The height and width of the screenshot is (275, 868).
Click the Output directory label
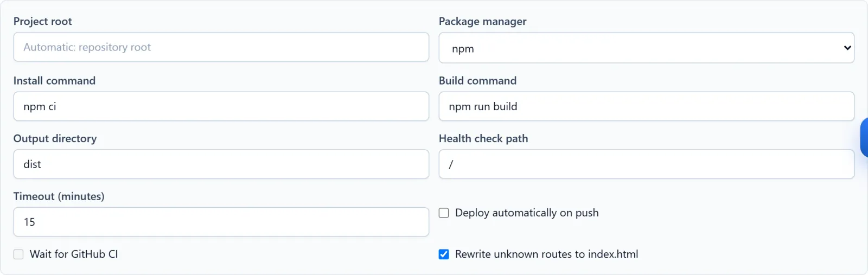[x=55, y=138]
